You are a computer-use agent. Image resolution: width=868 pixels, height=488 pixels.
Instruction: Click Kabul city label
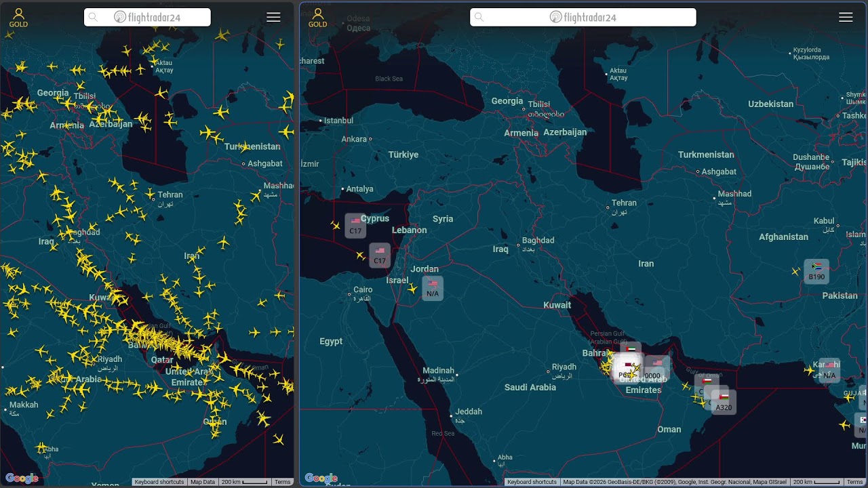pos(824,221)
